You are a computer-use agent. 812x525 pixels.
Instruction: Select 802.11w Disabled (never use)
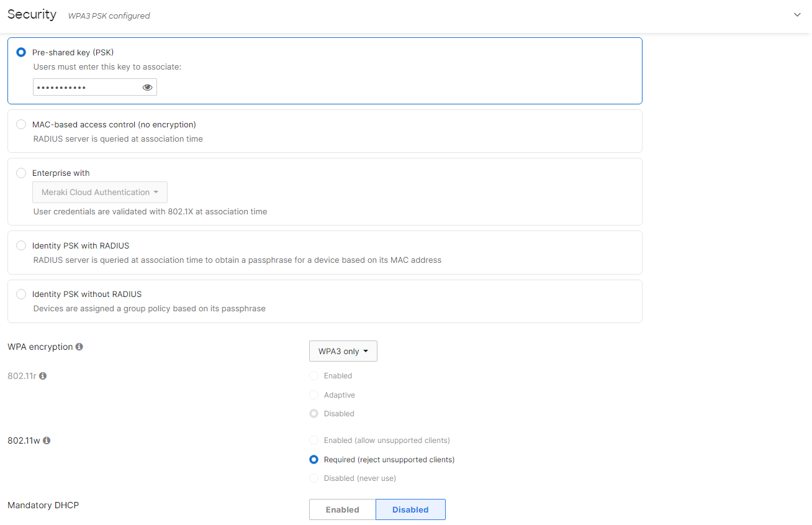[314, 478]
